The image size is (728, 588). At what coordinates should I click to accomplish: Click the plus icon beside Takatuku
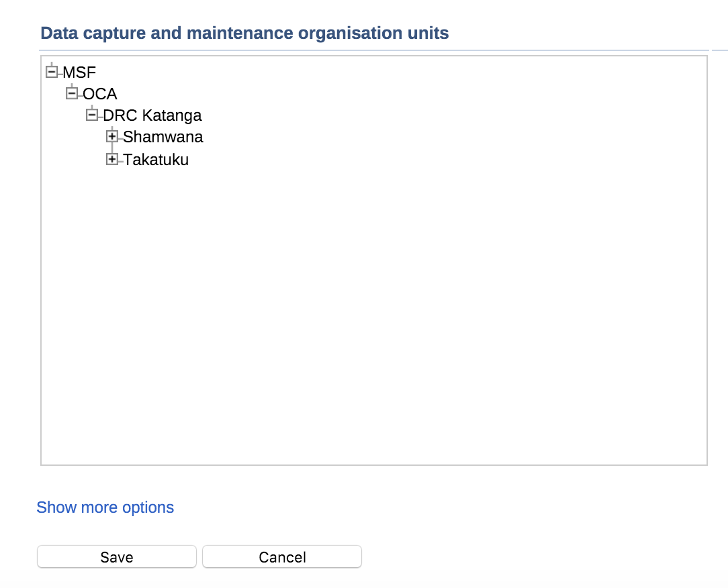pos(112,160)
